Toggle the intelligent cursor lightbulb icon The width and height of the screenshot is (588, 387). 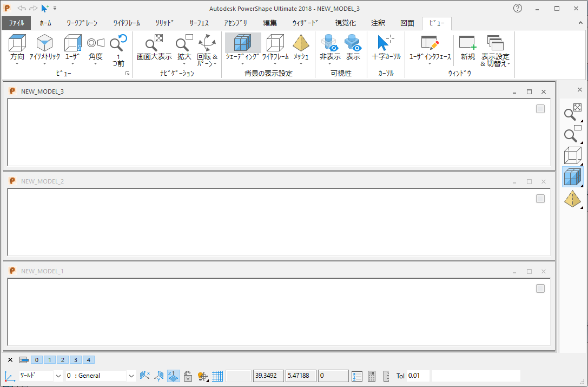pyautogui.click(x=202, y=376)
